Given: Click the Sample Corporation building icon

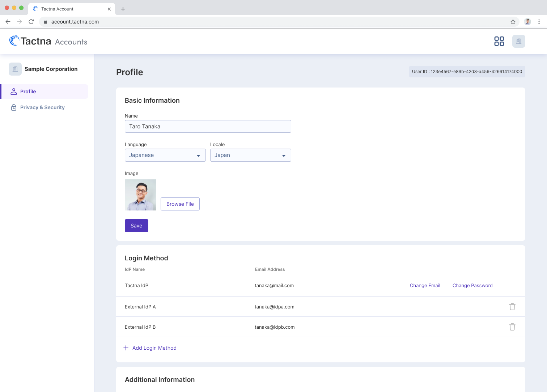Looking at the screenshot, I should coord(15,69).
